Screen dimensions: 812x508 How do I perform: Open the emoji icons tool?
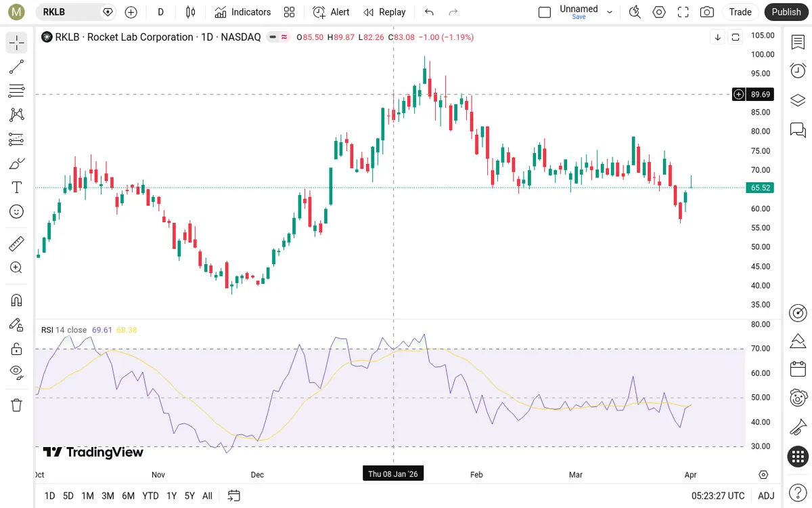point(17,212)
